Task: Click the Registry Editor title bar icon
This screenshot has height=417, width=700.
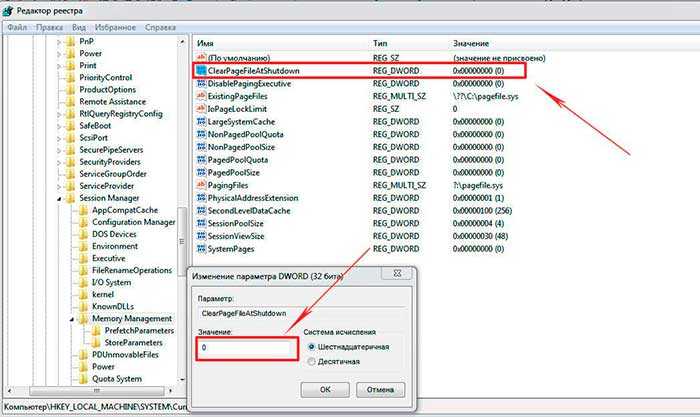Action: [8, 10]
